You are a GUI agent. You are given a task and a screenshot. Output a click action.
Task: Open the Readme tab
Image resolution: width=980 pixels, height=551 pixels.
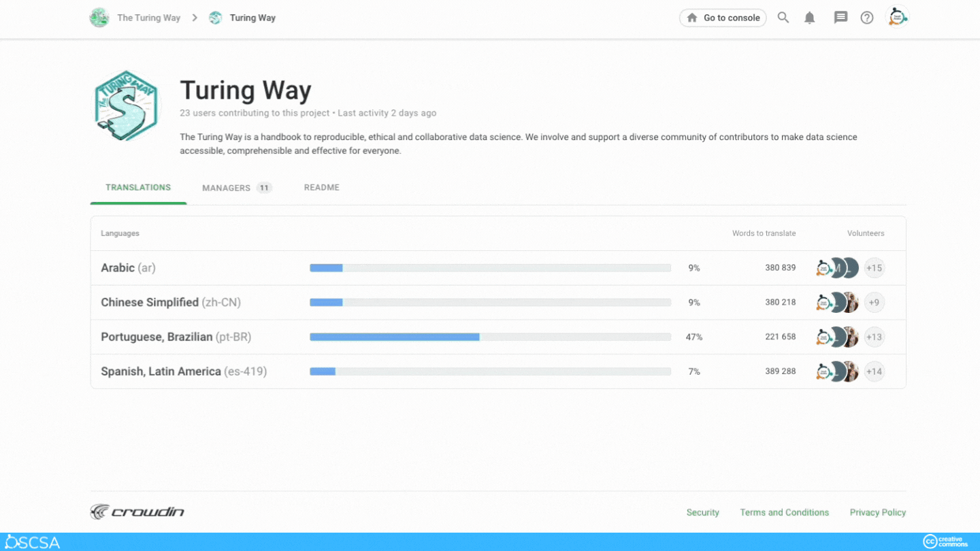[321, 187]
